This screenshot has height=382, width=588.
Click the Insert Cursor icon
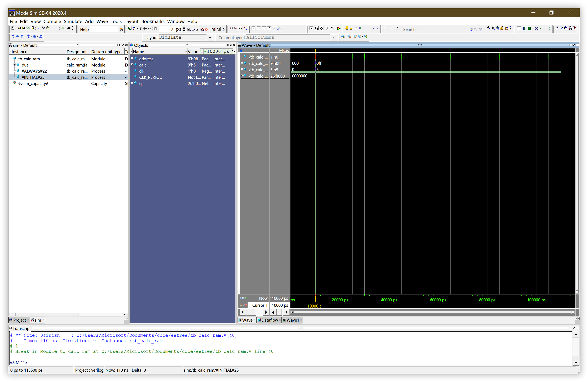(x=347, y=28)
